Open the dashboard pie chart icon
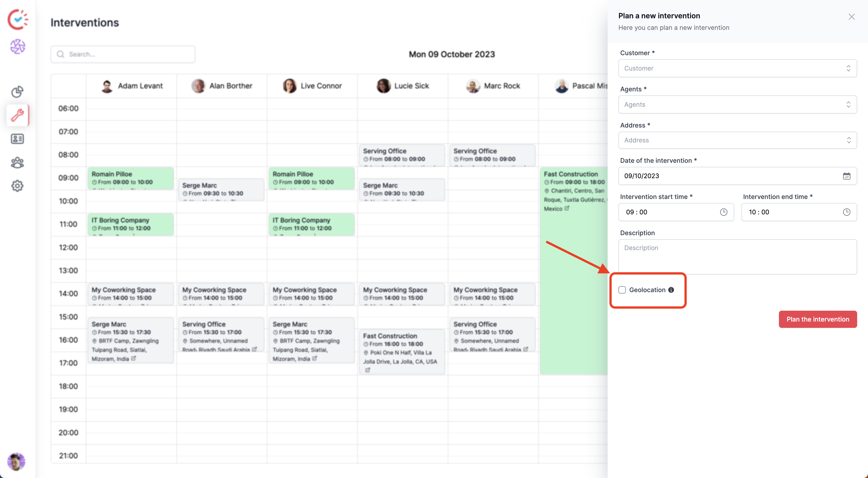 [x=17, y=92]
